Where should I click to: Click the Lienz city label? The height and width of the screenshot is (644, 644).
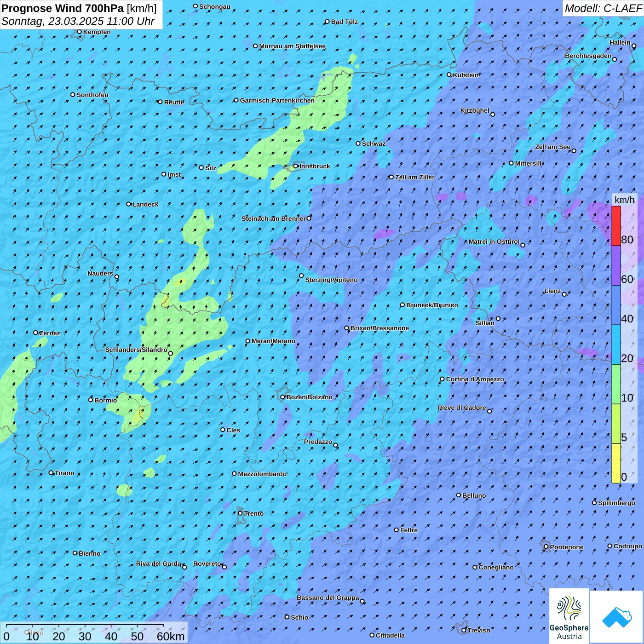pyautogui.click(x=552, y=291)
